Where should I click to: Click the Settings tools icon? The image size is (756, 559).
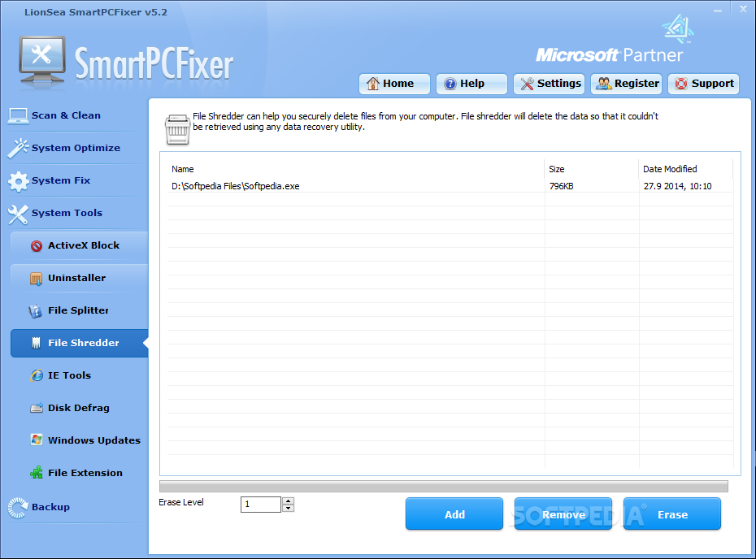pos(527,84)
